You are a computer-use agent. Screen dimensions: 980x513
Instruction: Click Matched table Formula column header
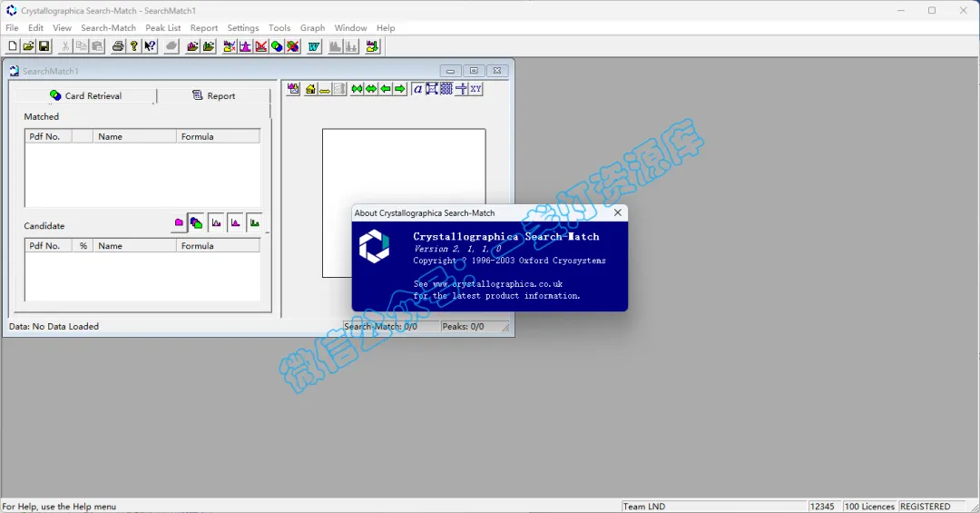tap(218, 136)
